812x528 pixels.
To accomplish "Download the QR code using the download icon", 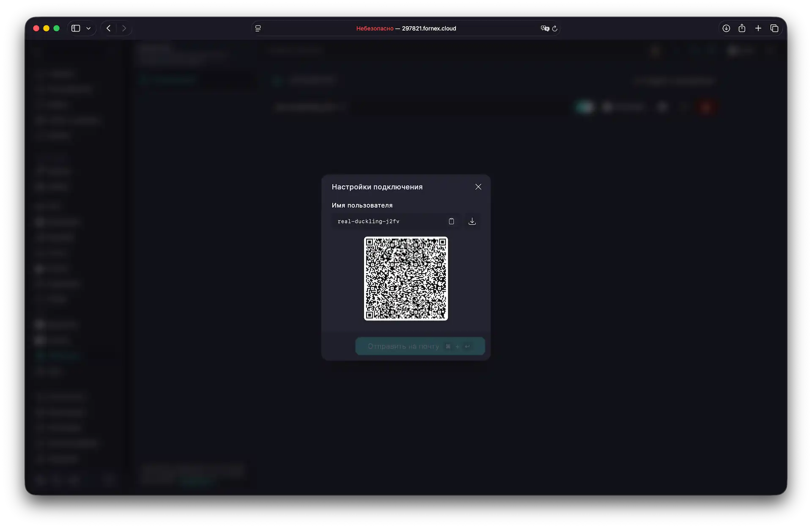I will coord(472,221).
